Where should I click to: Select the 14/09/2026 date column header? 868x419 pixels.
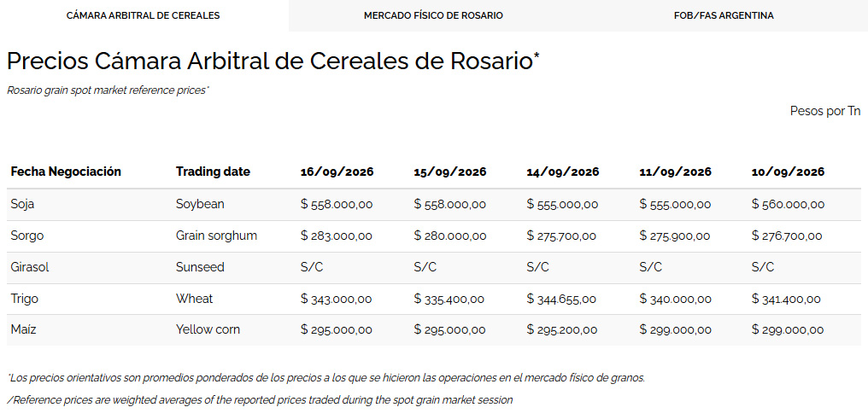click(x=563, y=172)
